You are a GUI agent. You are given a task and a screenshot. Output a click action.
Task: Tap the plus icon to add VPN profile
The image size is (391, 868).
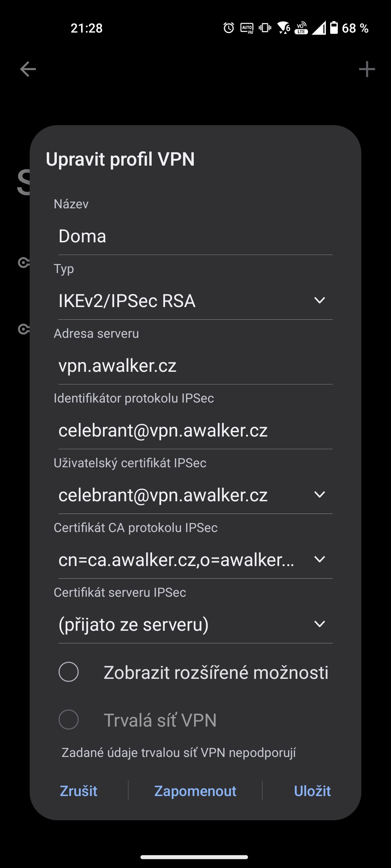point(367,69)
